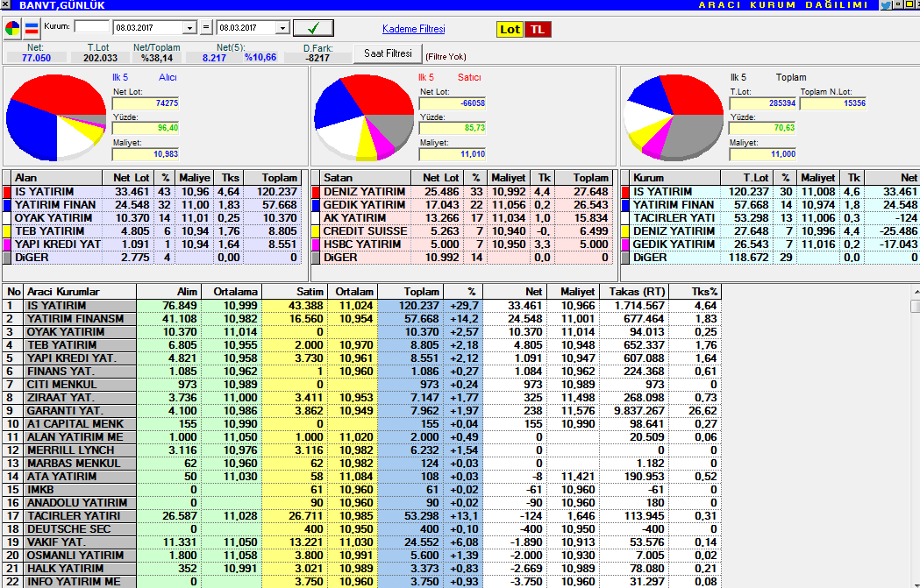Click blue swatch for GEDIK YATIRIM in Satan table
Viewport: 920px width, 588px height.
click(316, 204)
